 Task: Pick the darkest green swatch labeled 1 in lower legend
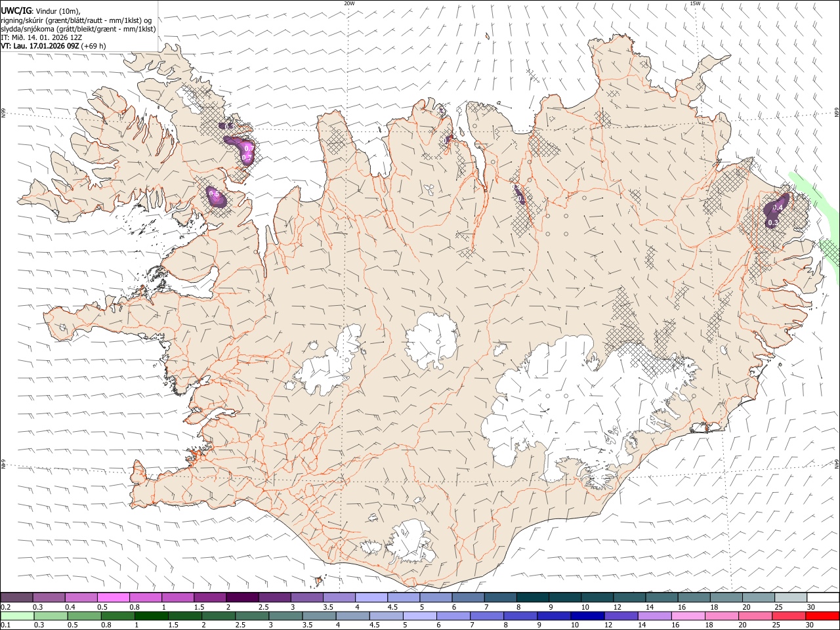pos(152,616)
